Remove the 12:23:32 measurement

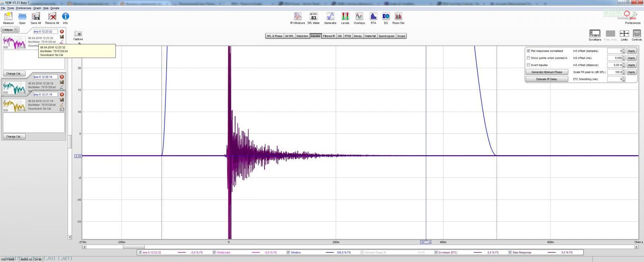click(62, 31)
